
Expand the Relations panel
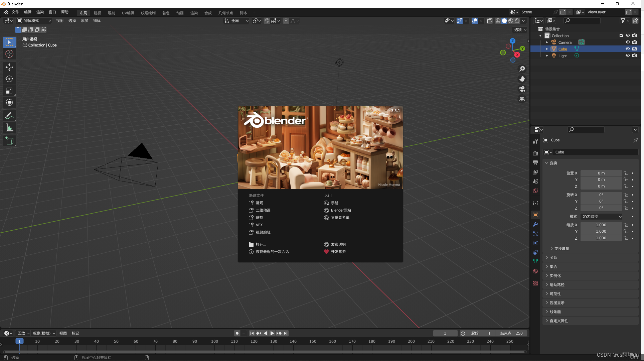pos(591,258)
